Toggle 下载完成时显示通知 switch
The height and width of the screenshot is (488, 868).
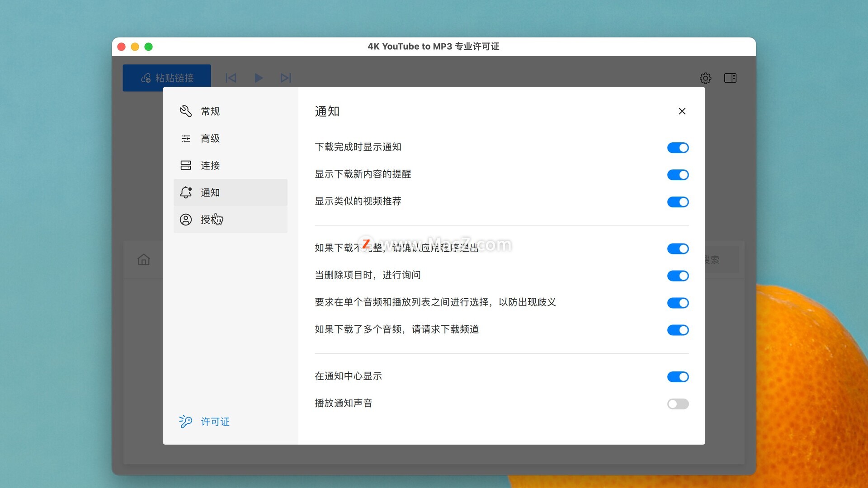pyautogui.click(x=678, y=148)
